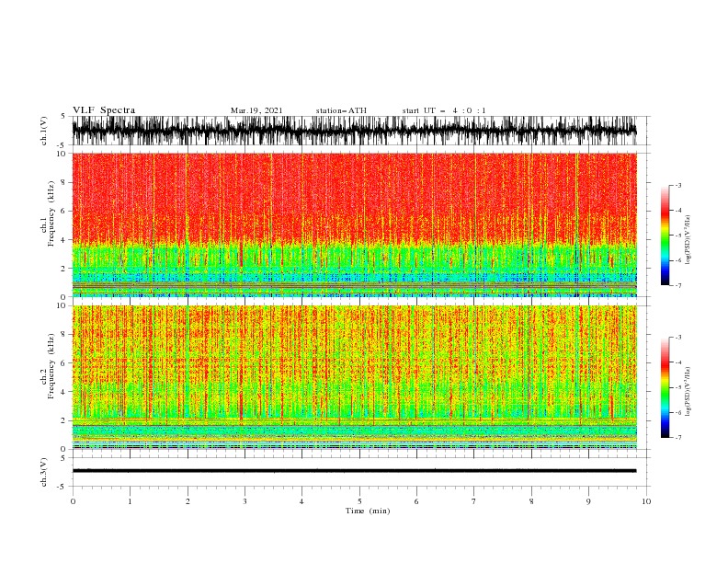Click time axis tick label "8"

point(531,501)
